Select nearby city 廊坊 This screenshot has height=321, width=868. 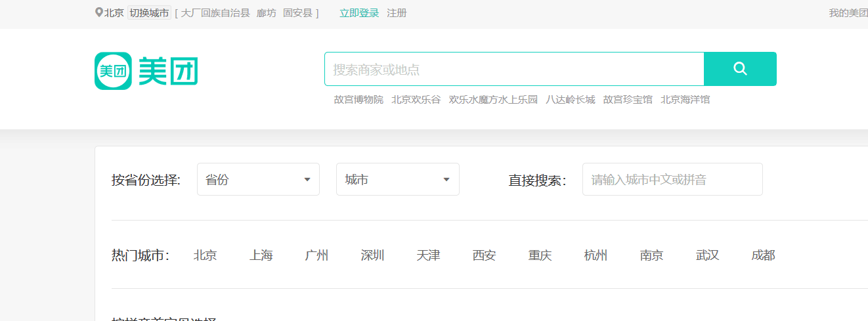coord(267,12)
